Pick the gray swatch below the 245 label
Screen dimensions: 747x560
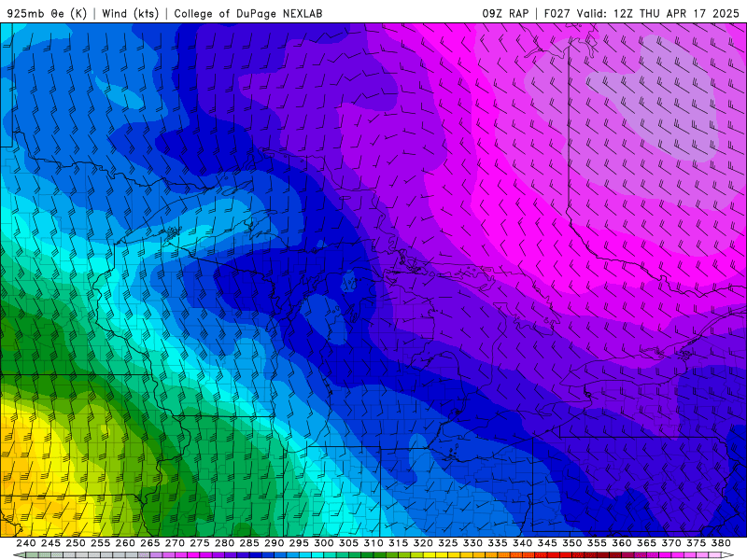coord(56,554)
